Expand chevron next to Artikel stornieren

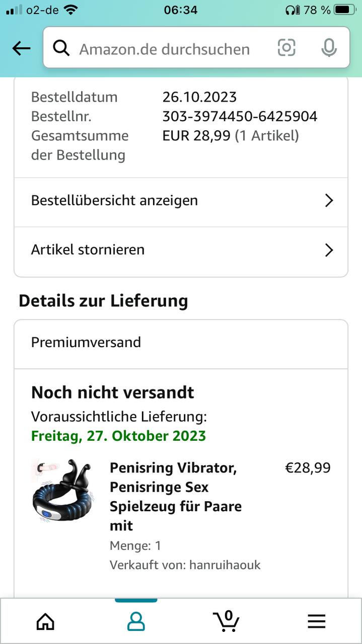click(x=329, y=250)
